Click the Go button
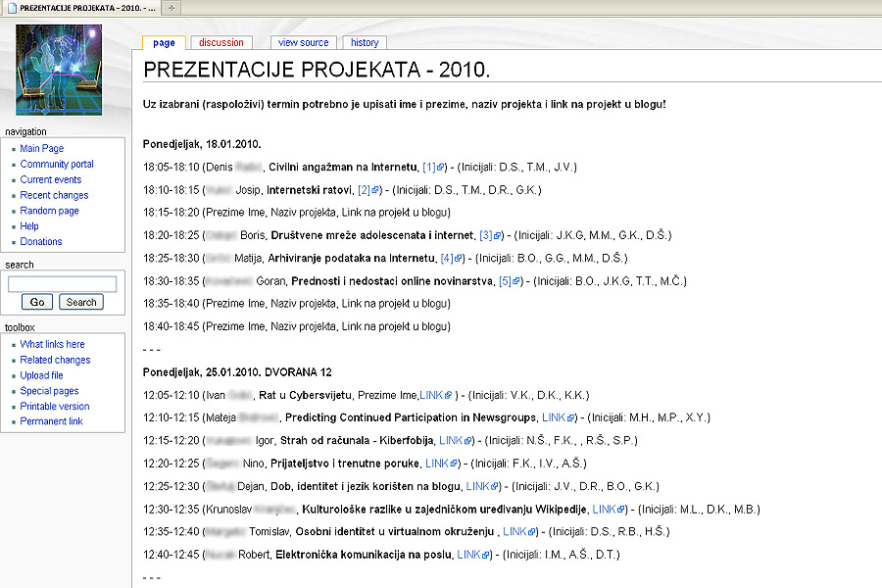The width and height of the screenshot is (882, 588). pyautogui.click(x=37, y=302)
